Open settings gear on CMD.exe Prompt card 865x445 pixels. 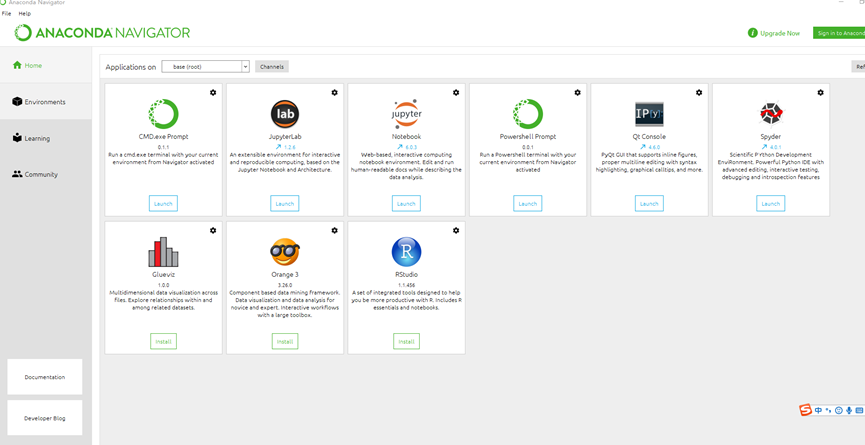213,93
